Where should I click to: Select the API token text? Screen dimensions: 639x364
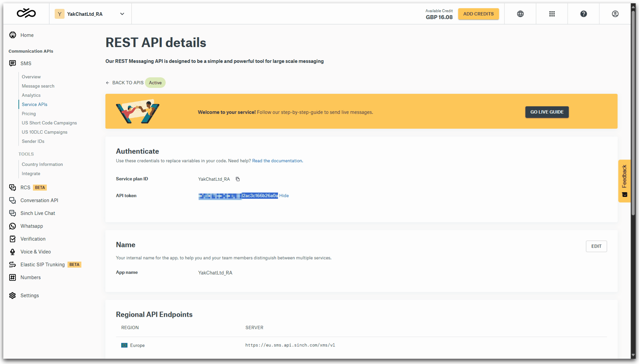point(238,196)
